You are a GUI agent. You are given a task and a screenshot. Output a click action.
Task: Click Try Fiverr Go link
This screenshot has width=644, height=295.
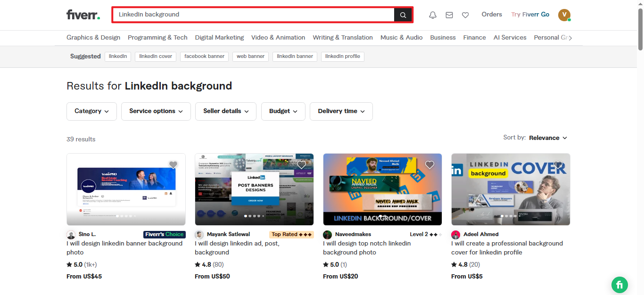click(530, 15)
